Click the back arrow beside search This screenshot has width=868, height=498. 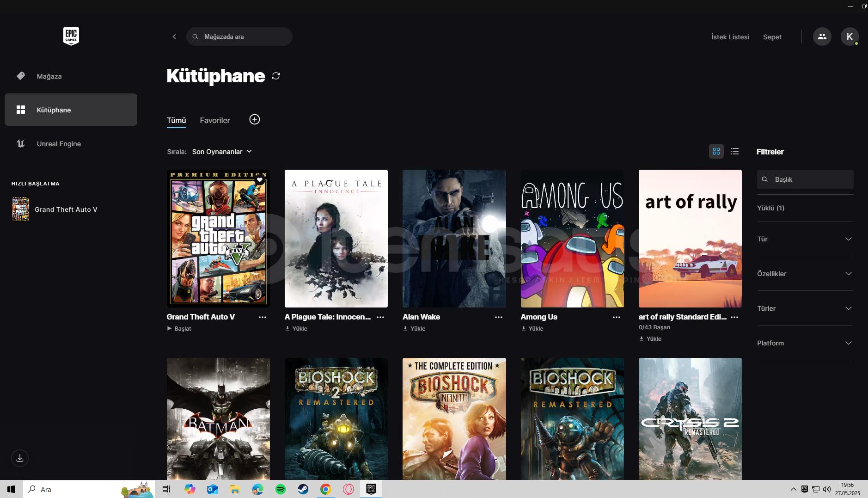pos(174,37)
